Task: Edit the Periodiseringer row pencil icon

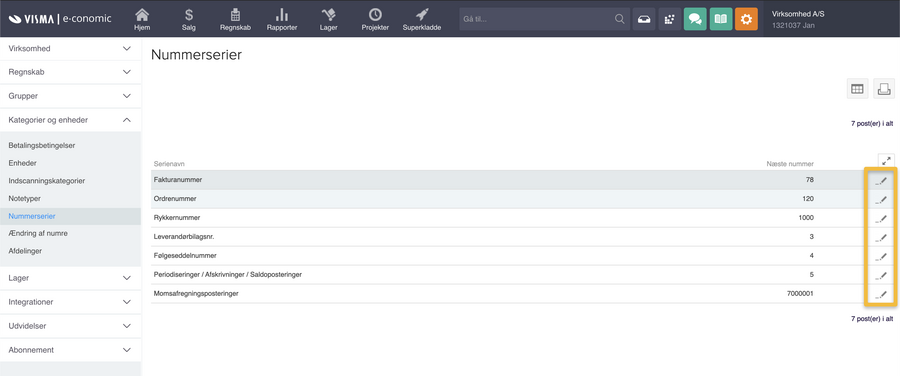Action: (x=881, y=276)
